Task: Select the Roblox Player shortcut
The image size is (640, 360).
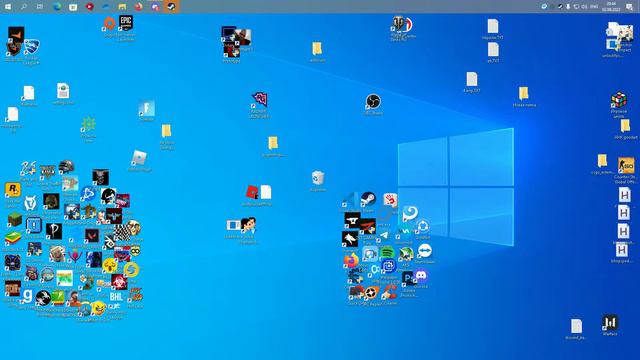Action: pos(139,158)
